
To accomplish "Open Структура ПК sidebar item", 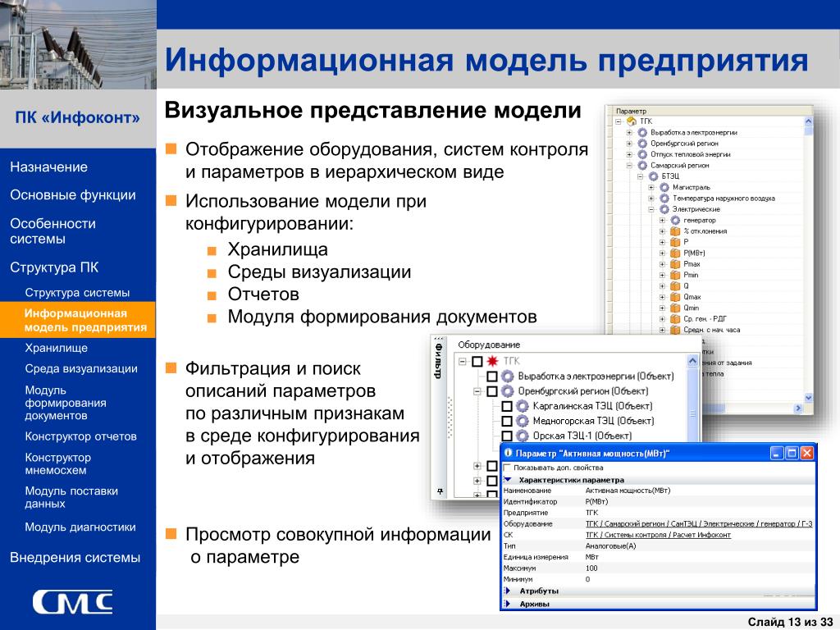I will point(54,267).
